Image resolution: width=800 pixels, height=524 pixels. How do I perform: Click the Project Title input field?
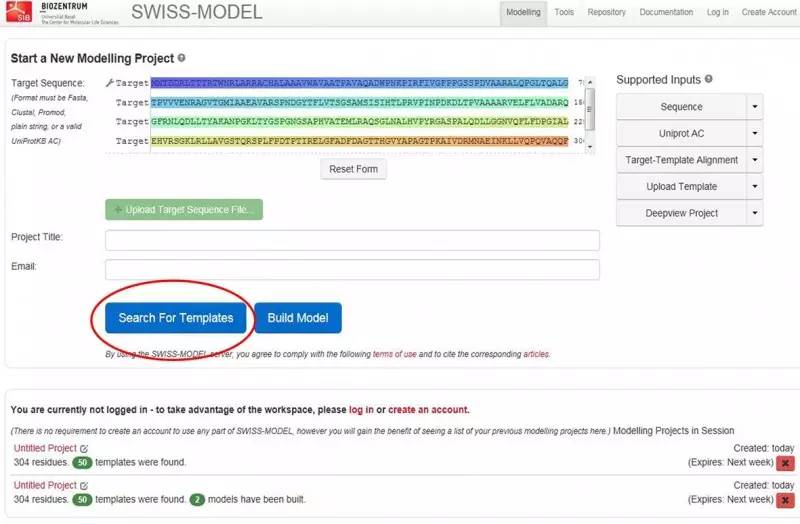(352, 240)
